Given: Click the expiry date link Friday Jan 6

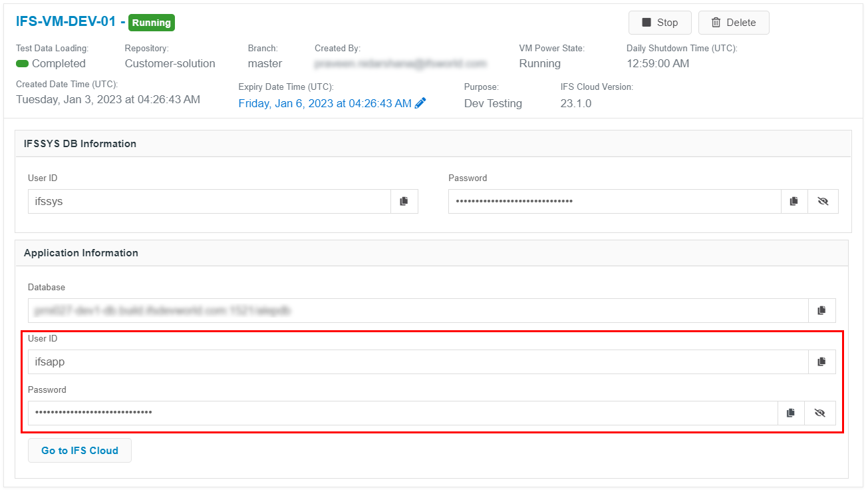Looking at the screenshot, I should (x=325, y=103).
